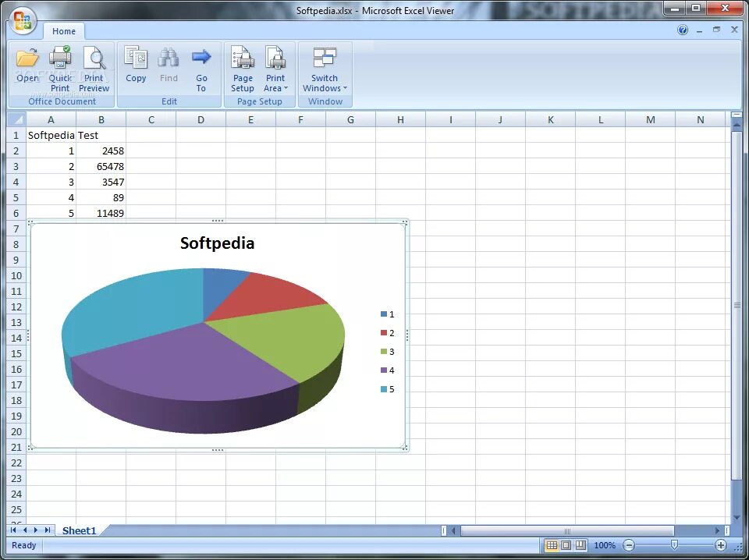Click the Zoom In plus button

tap(722, 545)
